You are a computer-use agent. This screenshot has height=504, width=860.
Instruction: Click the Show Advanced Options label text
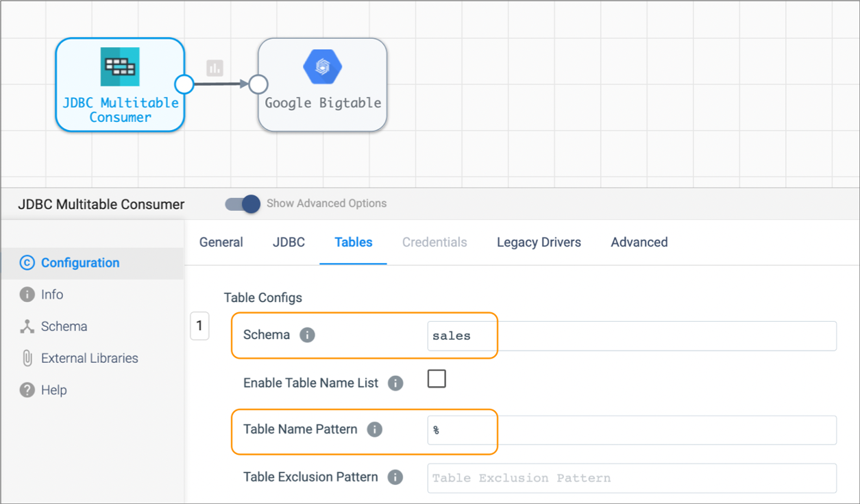326,203
